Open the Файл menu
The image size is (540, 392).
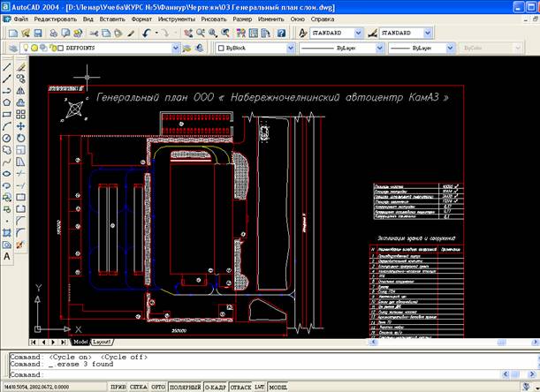click(21, 19)
